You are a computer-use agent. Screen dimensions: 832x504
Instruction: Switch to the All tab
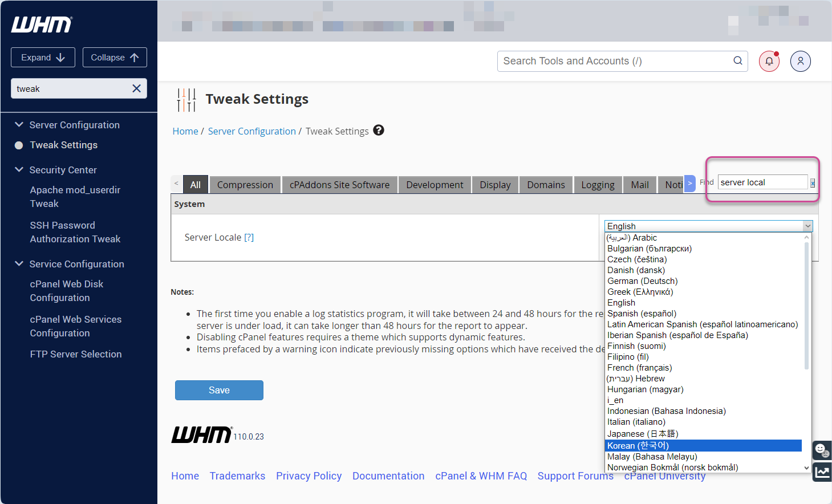(x=196, y=185)
